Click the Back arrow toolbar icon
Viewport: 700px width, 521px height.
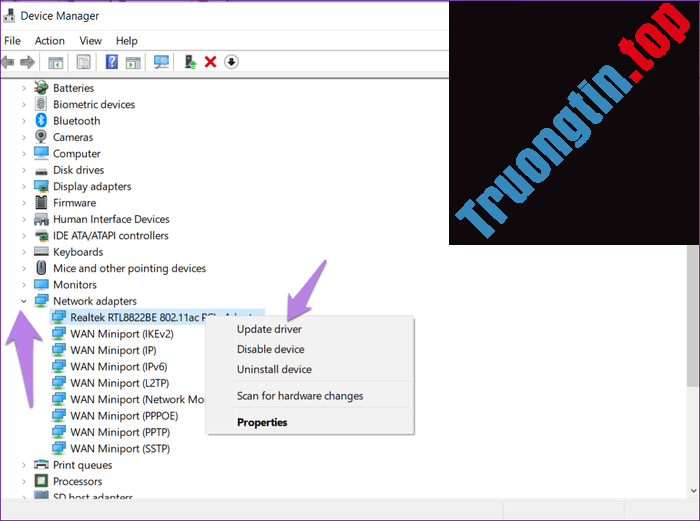(8, 62)
